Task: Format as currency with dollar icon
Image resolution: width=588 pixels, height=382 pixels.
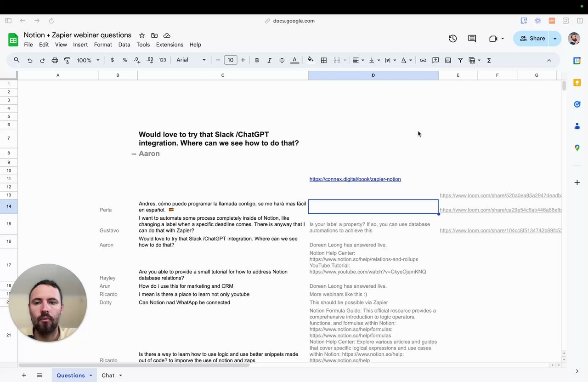Action: coord(113,60)
